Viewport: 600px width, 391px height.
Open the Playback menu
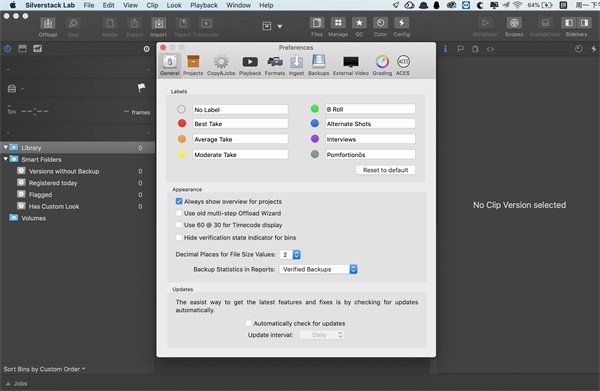[x=204, y=5]
